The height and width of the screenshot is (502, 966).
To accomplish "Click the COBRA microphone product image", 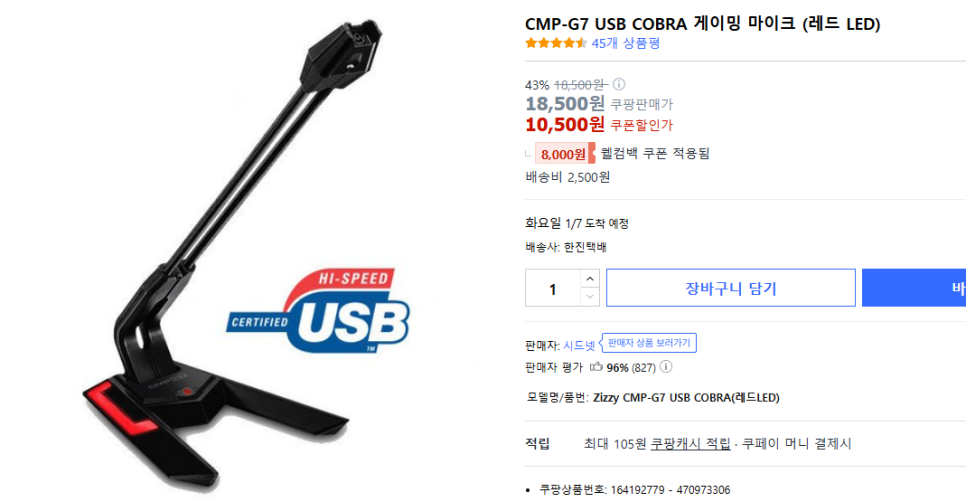I will [x=231, y=253].
